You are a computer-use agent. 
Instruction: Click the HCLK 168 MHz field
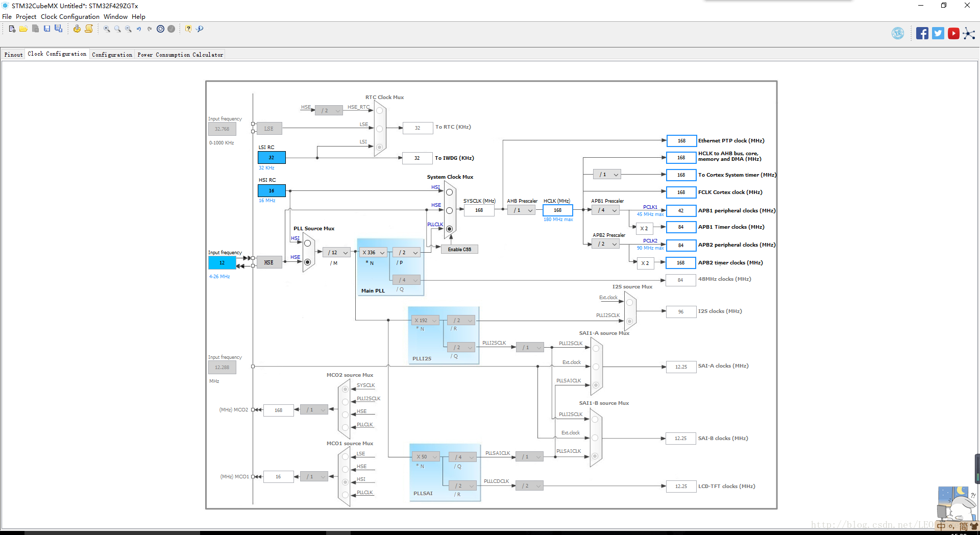pyautogui.click(x=558, y=210)
